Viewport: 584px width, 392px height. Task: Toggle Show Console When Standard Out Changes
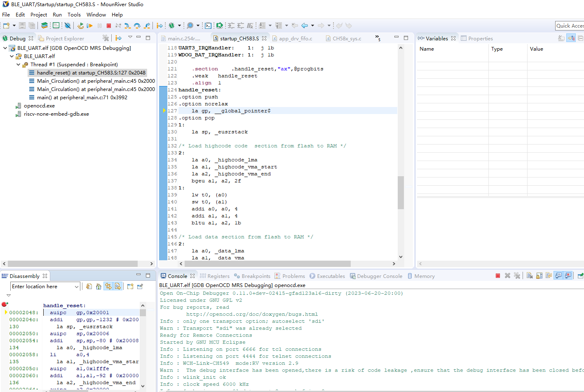[558, 275]
